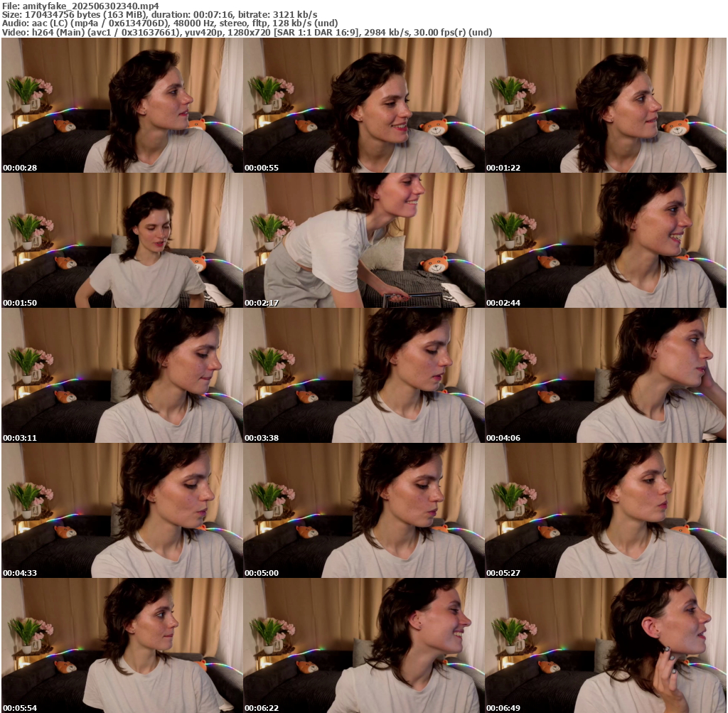The width and height of the screenshot is (728, 713).
Task: Select the thumbnail frame at 00:01:22
Action: coord(606,105)
